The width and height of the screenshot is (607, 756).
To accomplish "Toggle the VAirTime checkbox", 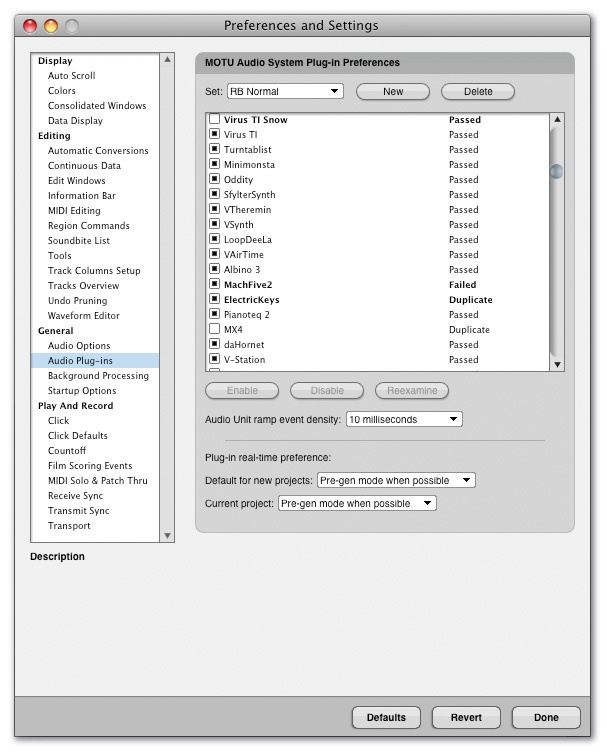I will [x=215, y=253].
